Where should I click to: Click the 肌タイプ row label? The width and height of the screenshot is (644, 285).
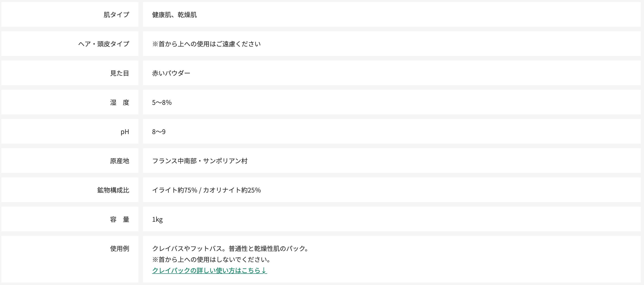116,15
